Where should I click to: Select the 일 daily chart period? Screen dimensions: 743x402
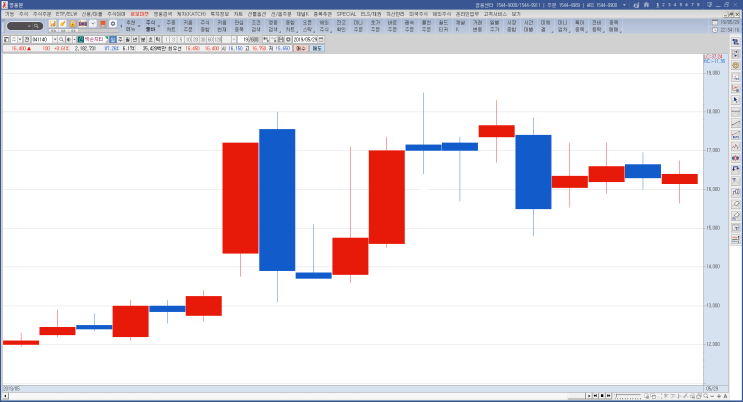pos(113,39)
